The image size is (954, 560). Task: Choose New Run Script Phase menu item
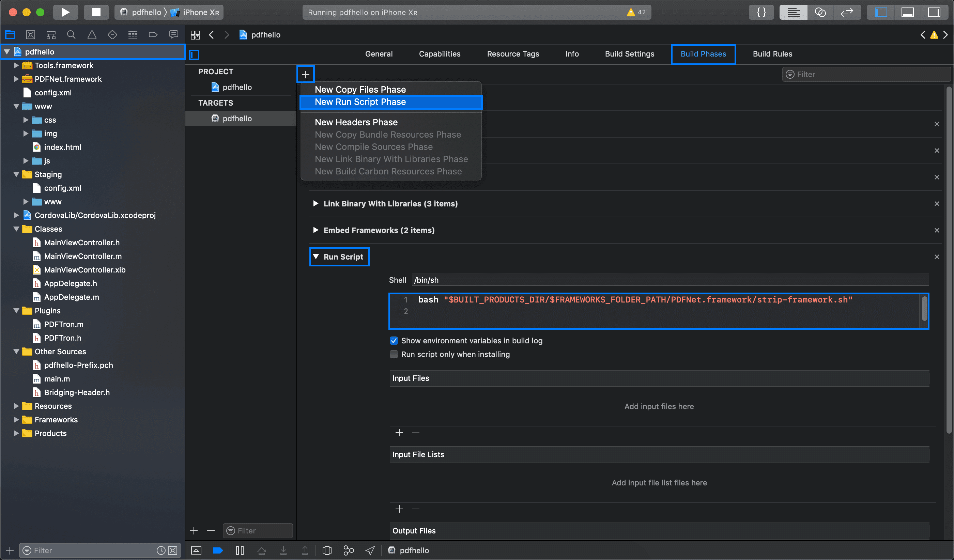360,102
